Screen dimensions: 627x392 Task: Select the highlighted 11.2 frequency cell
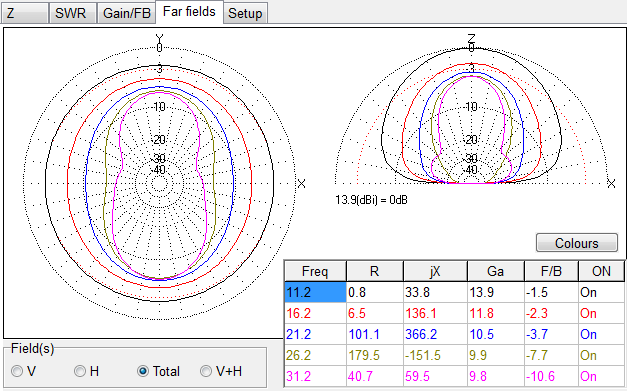315,292
